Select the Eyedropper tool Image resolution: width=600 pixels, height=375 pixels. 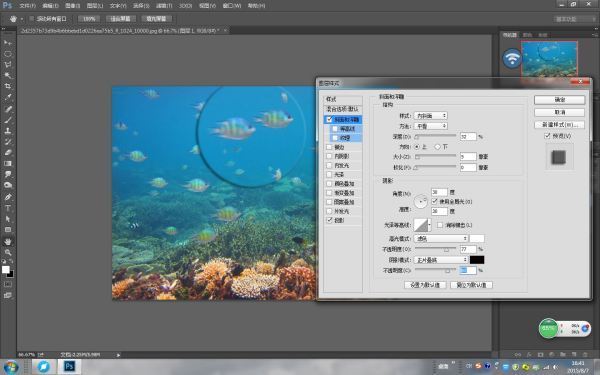click(8, 98)
